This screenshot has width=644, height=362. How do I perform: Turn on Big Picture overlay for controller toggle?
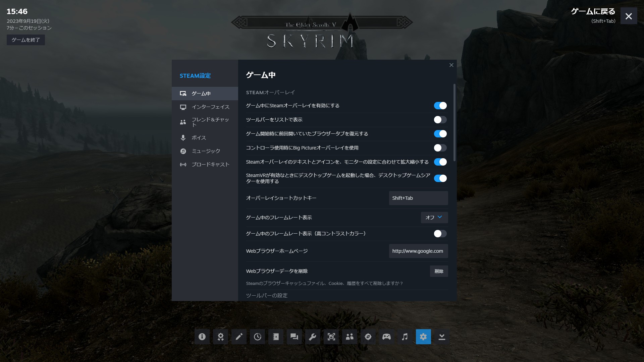(x=440, y=148)
